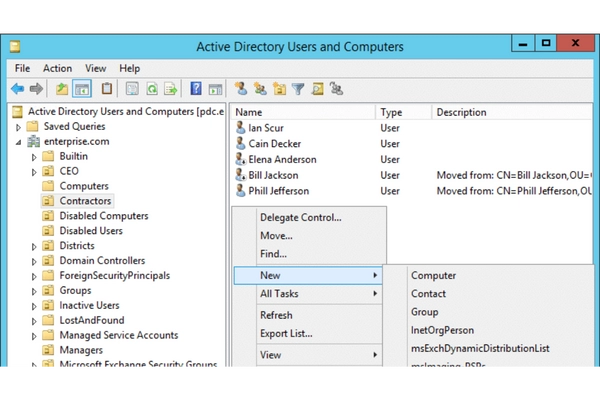Image resolution: width=600 pixels, height=400 pixels.
Task: Choose Delegate Control... from context menu
Action: pyautogui.click(x=309, y=217)
